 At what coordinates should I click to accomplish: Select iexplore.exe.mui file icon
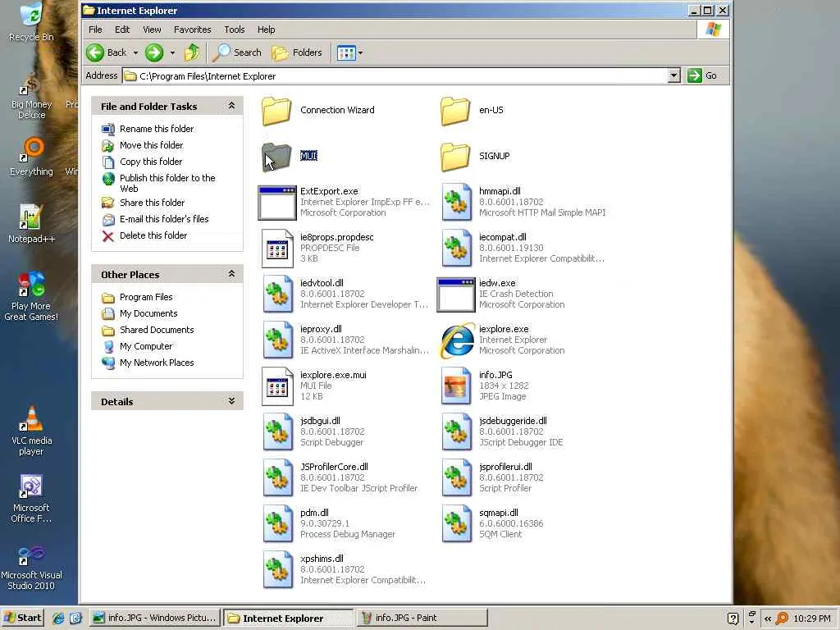tap(277, 386)
